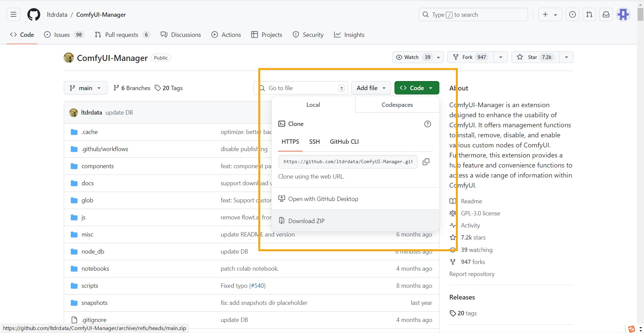The image size is (644, 333).
Task: Open the GitHub homepage via Octocat logo
Action: click(34, 15)
